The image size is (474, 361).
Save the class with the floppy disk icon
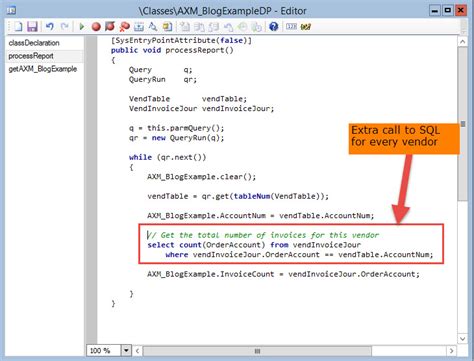coord(32,27)
